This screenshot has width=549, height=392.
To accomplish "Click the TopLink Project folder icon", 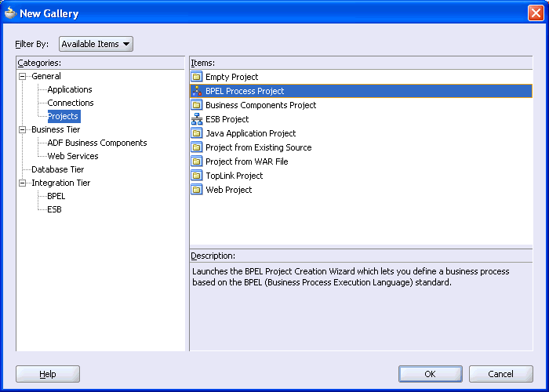I will pyautogui.click(x=197, y=176).
